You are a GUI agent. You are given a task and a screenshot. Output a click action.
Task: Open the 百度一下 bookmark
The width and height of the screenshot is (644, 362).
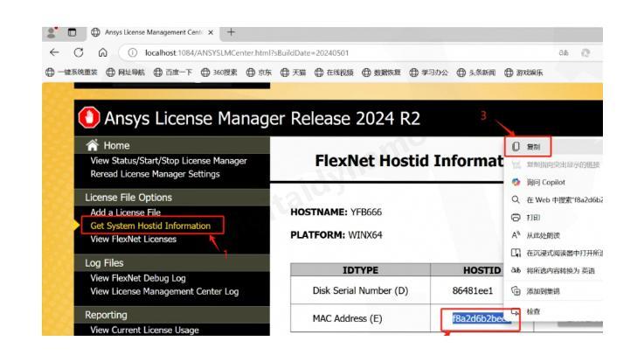[x=173, y=73]
